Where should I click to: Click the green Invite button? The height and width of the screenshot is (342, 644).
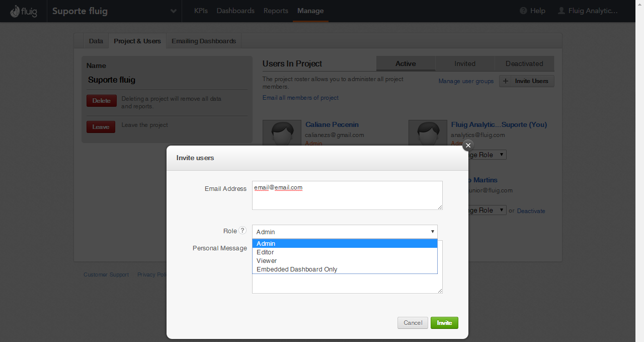click(444, 323)
